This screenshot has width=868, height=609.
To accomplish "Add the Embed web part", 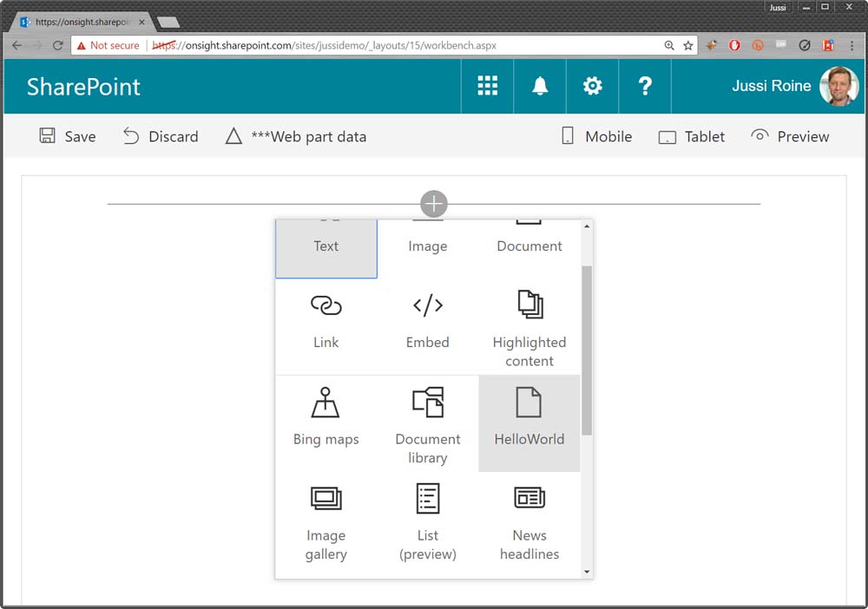I will click(x=427, y=321).
